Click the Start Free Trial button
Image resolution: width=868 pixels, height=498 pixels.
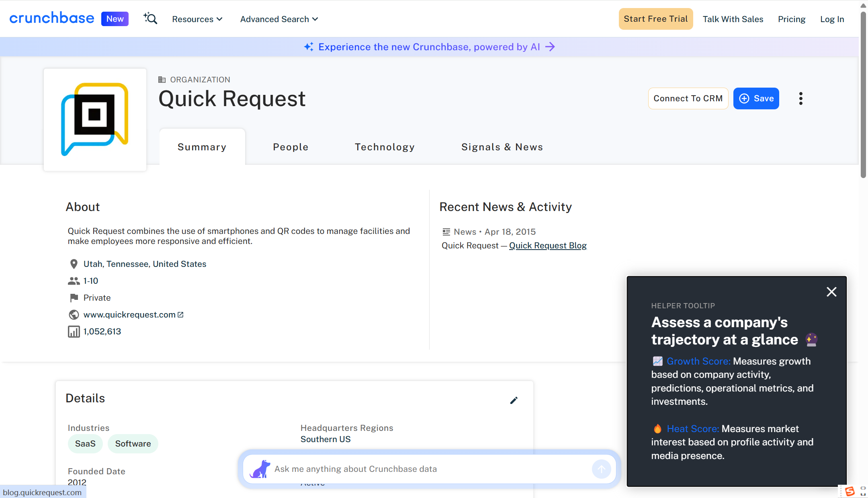(655, 19)
